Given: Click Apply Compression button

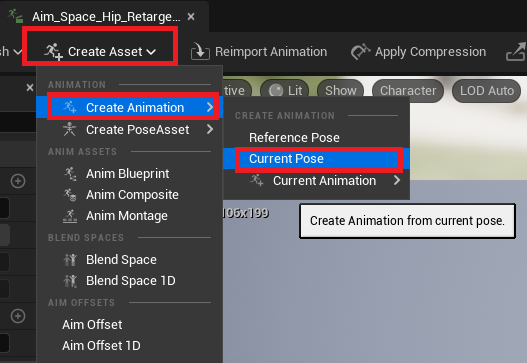Looking at the screenshot, I should coord(418,52).
